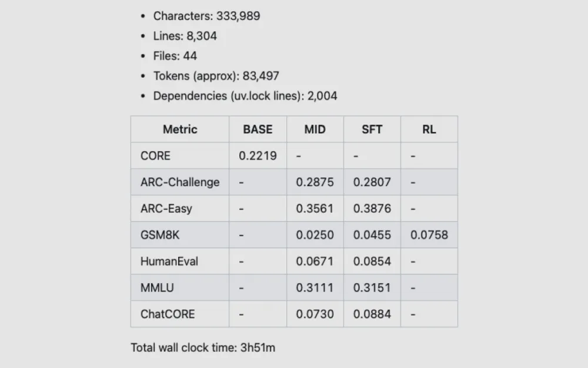The width and height of the screenshot is (588, 368).
Task: Click the Metric column header
Action: (x=180, y=130)
